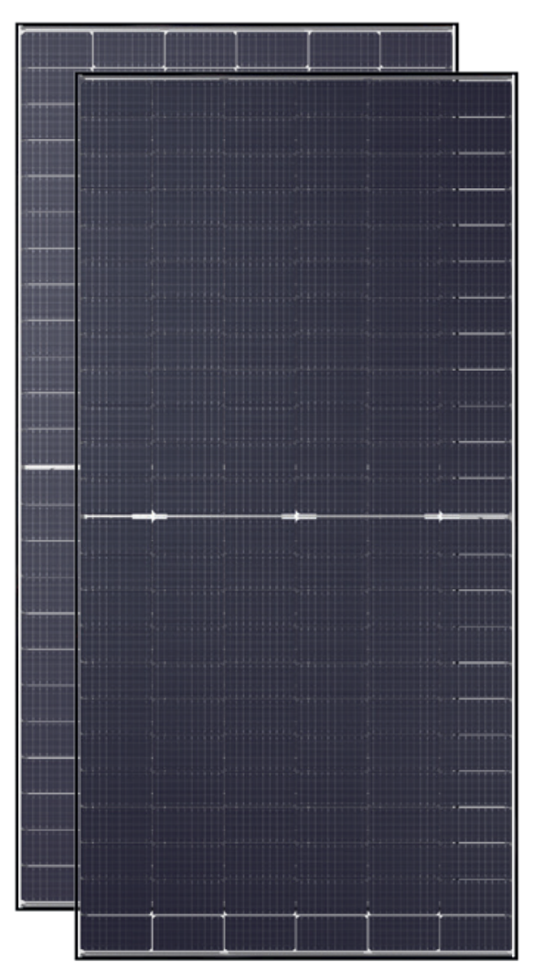
Task: Select the top-left cell of the rear panel
Action: coord(57,48)
